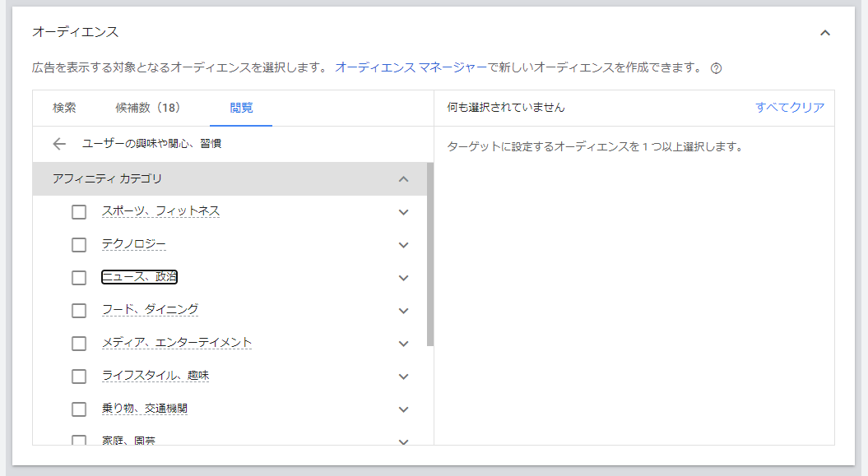This screenshot has width=868, height=476.
Task: Click the help question mark icon
Action: [716, 68]
